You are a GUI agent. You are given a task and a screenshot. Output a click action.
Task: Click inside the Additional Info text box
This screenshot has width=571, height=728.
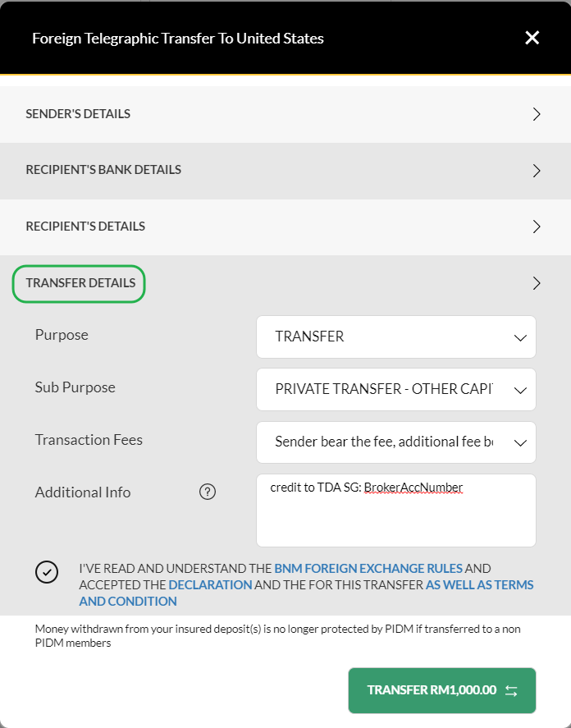(x=396, y=511)
